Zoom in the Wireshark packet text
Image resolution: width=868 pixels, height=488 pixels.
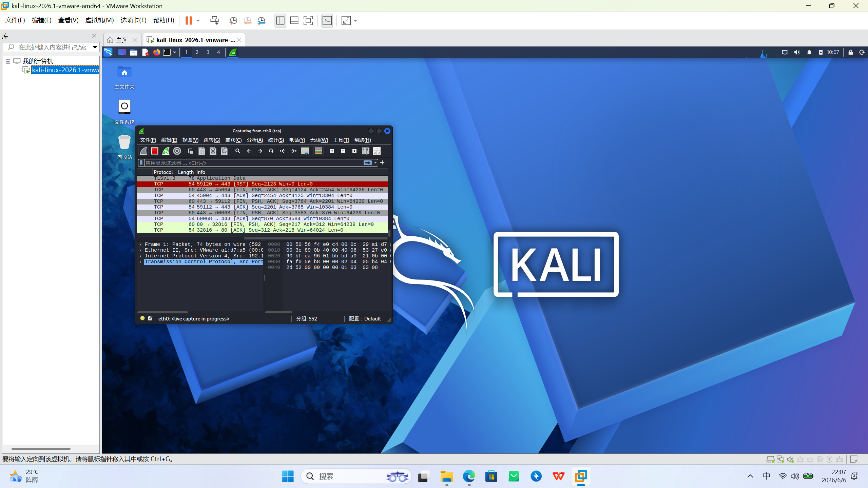pos(332,151)
